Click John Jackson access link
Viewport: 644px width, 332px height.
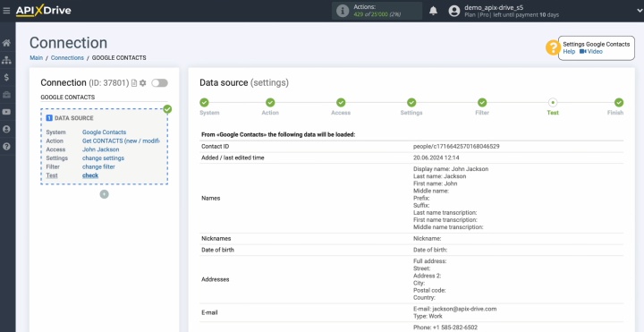pyautogui.click(x=100, y=149)
